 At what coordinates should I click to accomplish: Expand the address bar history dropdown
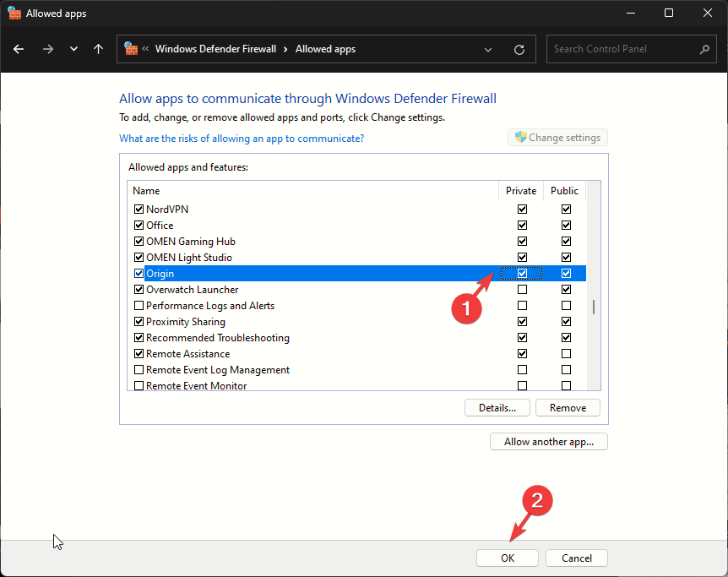coord(488,49)
